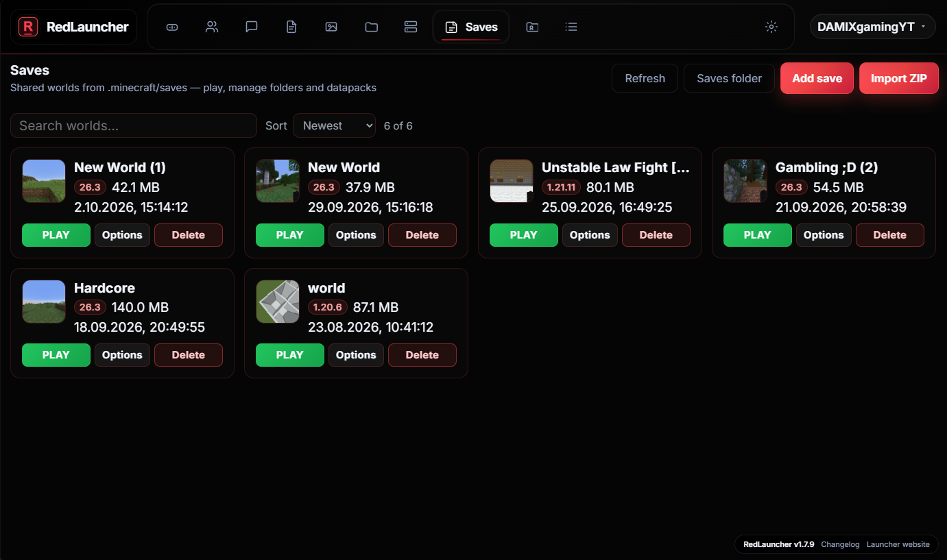Play the New World save from 29.09.2026
The height and width of the screenshot is (560, 947).
[x=290, y=235]
